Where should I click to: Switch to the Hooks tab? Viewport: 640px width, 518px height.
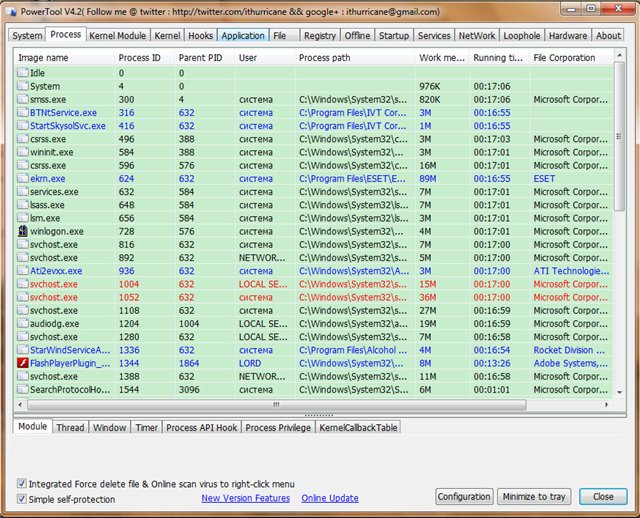(x=200, y=36)
